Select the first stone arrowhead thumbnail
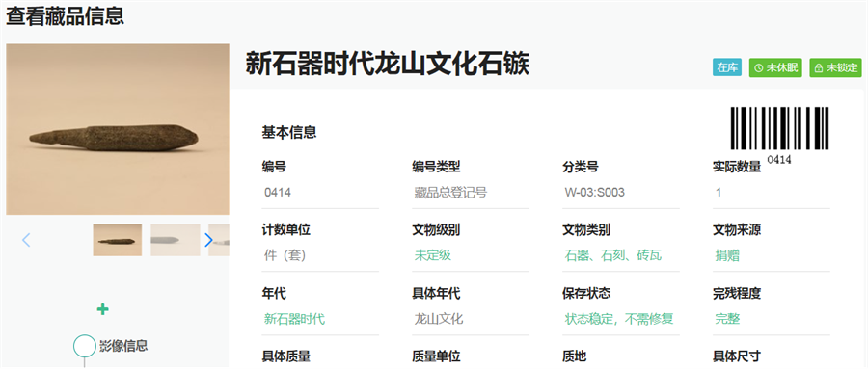The width and height of the screenshot is (868, 369). [x=118, y=240]
